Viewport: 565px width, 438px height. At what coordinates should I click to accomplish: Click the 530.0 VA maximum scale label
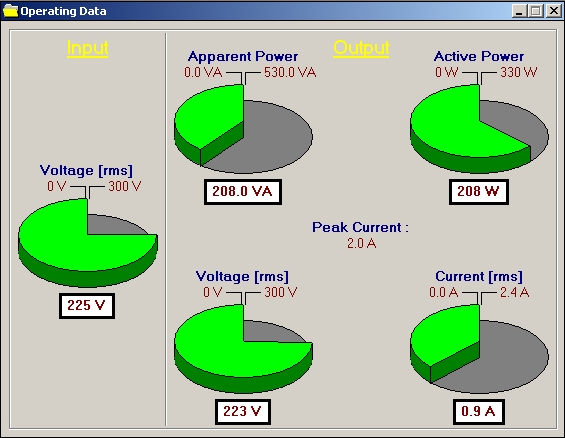(290, 72)
